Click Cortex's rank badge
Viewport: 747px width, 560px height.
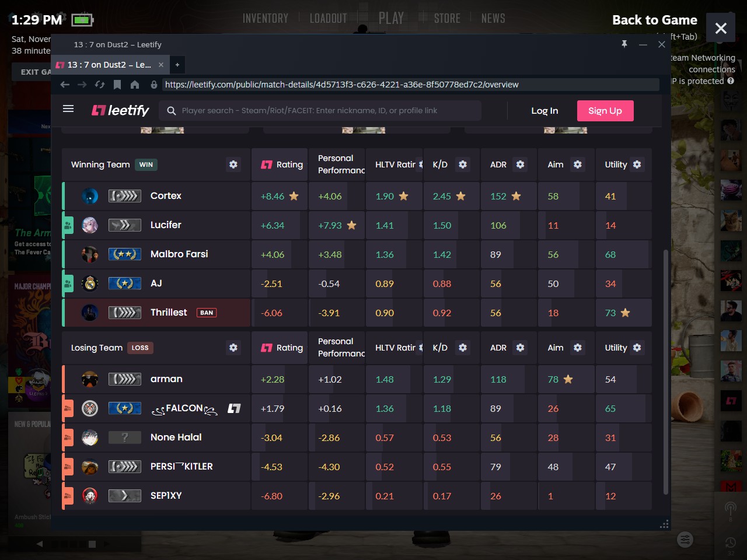pos(125,196)
